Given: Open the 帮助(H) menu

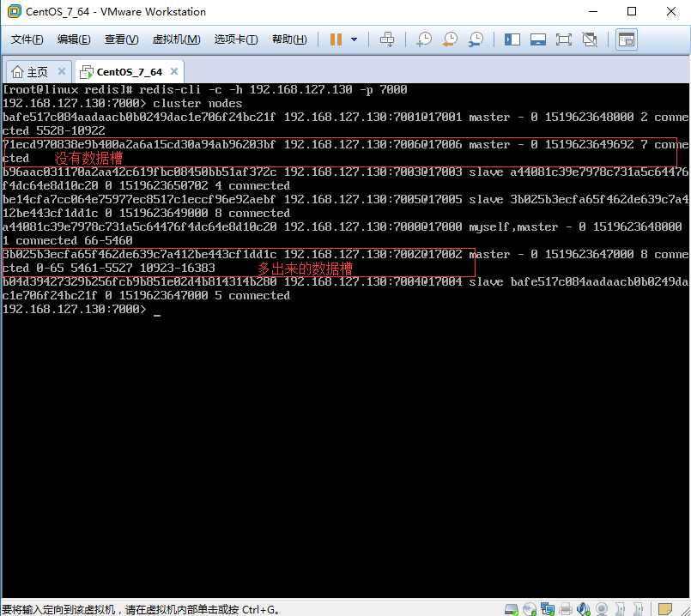Looking at the screenshot, I should click(289, 39).
